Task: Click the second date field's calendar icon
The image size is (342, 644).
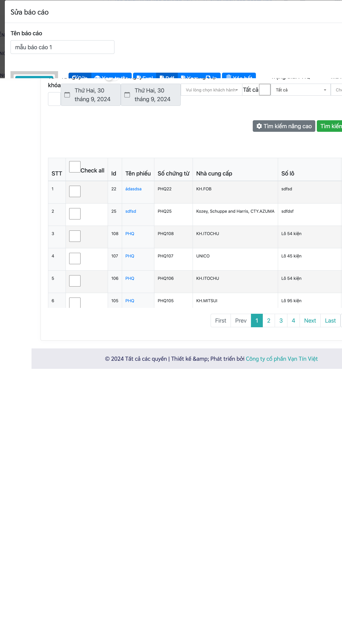Action: tap(127, 95)
